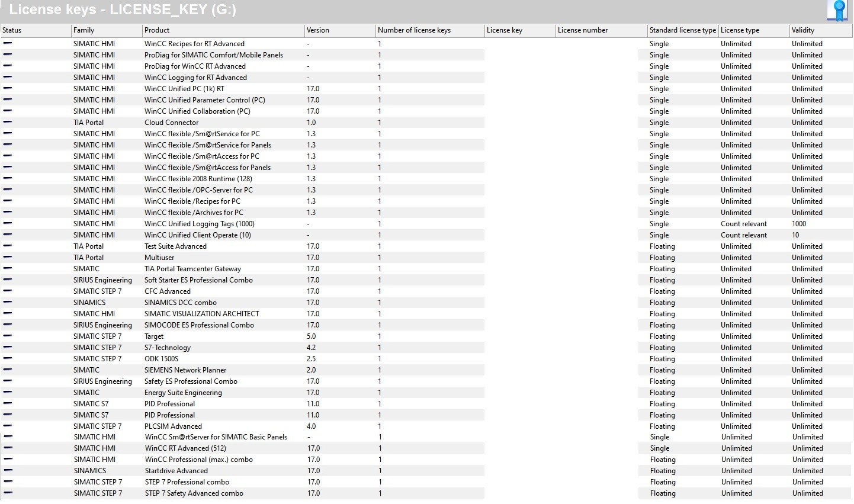
Task: Click the status icon beside Test Suite Advanced
Action: point(8,246)
